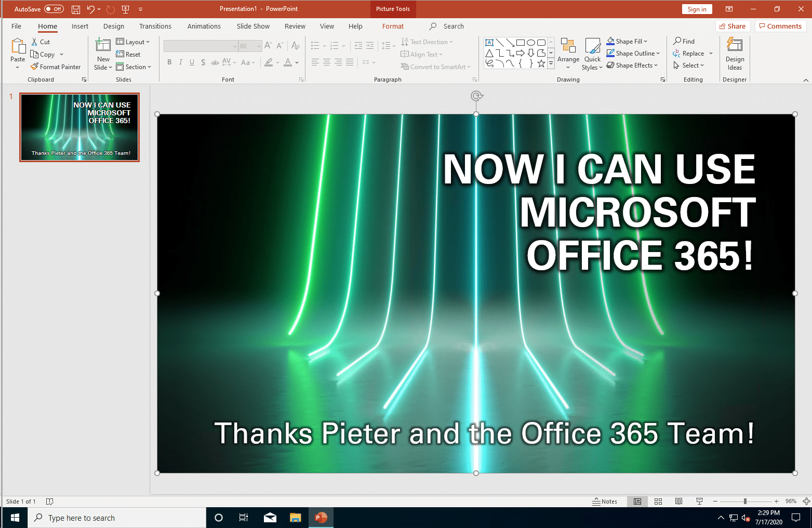Click font color swatch button
Image resolution: width=812 pixels, height=528 pixels.
288,62
